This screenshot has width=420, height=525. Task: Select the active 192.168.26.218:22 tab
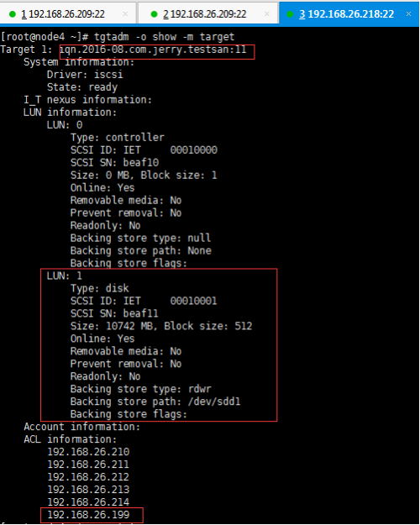coord(349,14)
